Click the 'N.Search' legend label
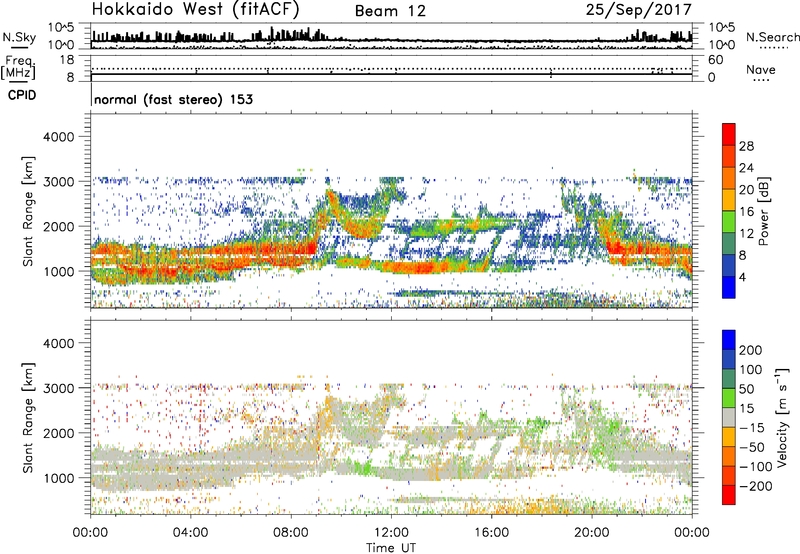 772,37
